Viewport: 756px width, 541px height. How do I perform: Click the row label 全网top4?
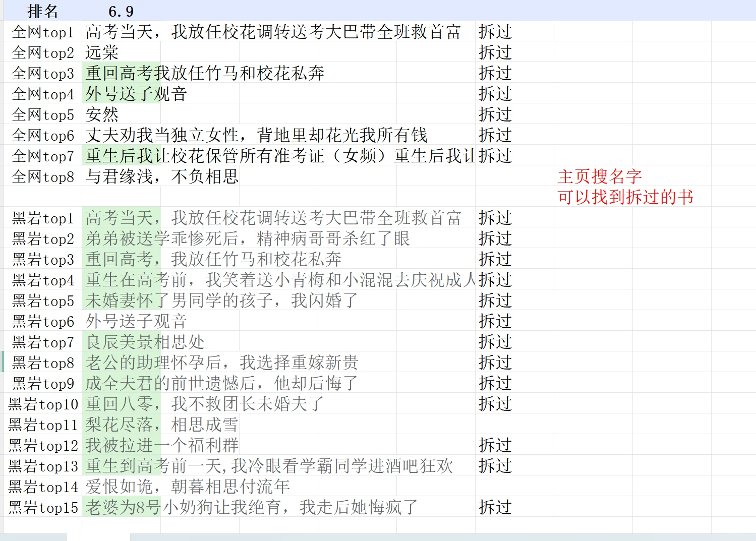42,94
